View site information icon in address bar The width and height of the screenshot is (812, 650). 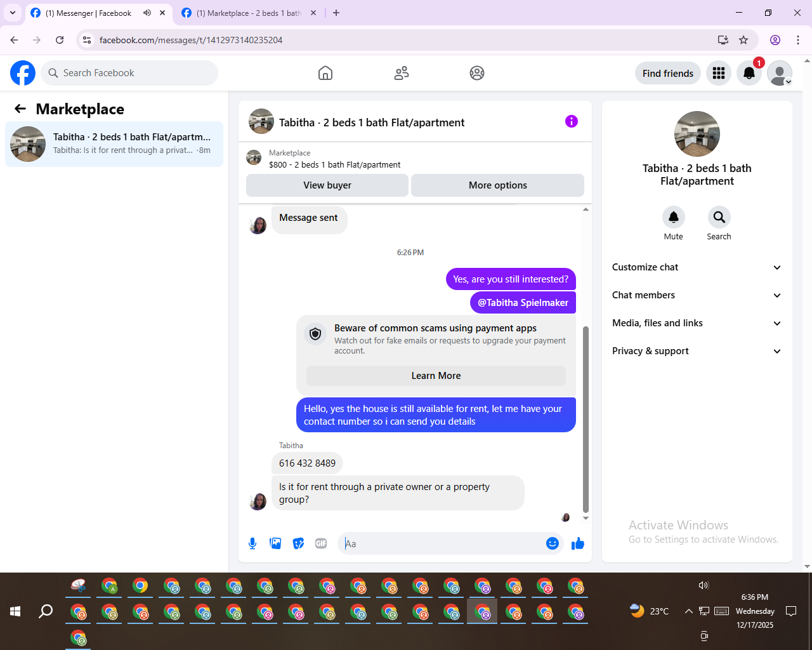87,40
